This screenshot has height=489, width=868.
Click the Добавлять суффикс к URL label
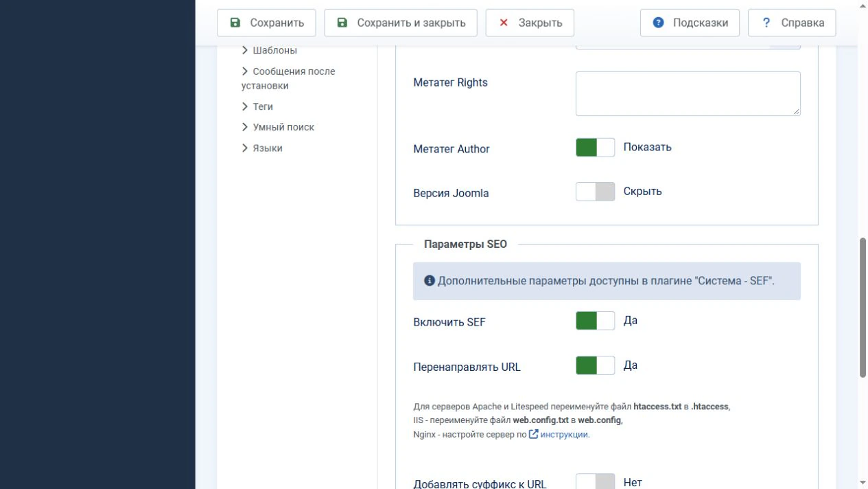point(480,484)
